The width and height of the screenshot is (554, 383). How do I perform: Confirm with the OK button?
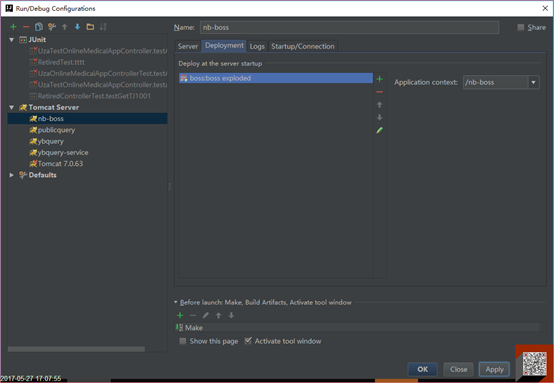423,369
